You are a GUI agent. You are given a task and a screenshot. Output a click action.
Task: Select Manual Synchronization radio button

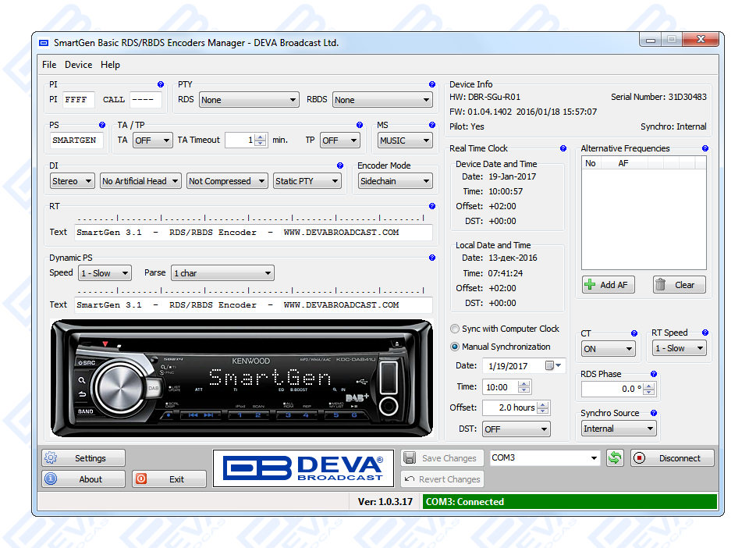455,347
